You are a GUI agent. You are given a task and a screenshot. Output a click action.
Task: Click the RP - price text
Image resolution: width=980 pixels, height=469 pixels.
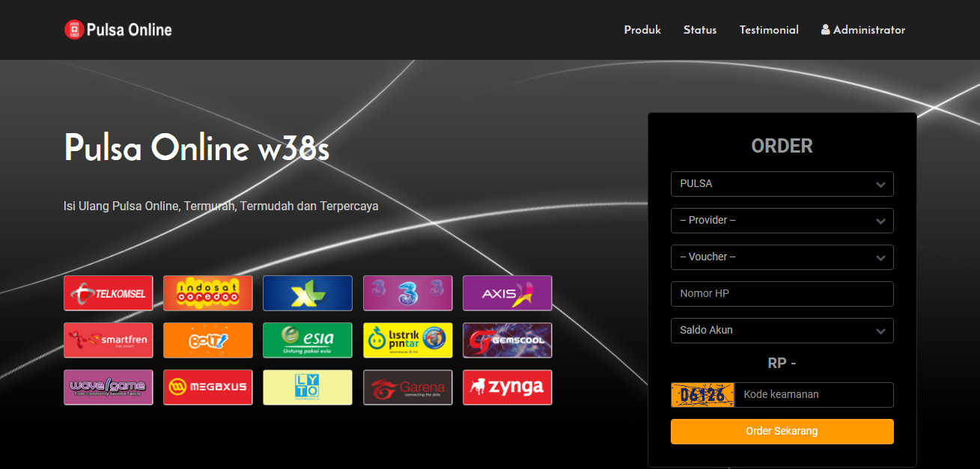coord(782,364)
